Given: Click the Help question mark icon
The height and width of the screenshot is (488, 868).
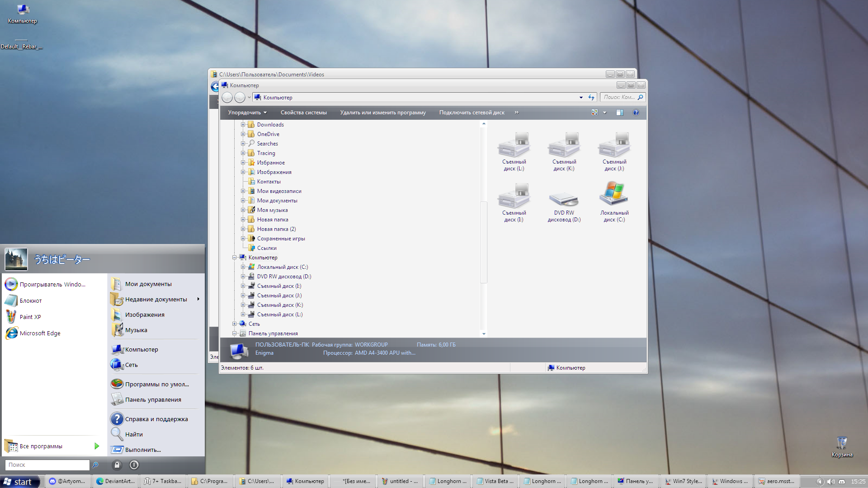Looking at the screenshot, I should (x=636, y=113).
